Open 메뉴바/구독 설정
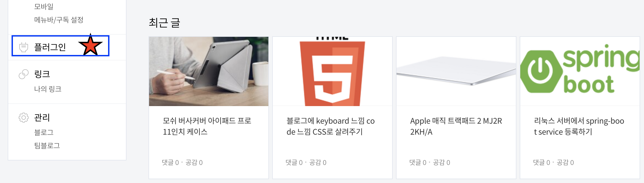The width and height of the screenshot is (644, 183). tap(59, 20)
